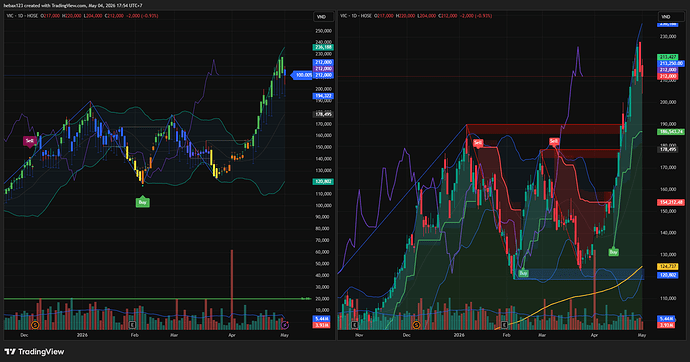Image resolution: width=690 pixels, height=362 pixels.
Task: Click the VIC 1D HOSE symbol legend on the left chart
Action: (x=22, y=16)
